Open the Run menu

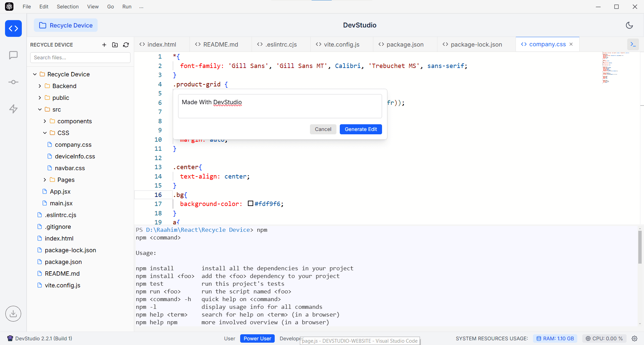click(127, 7)
